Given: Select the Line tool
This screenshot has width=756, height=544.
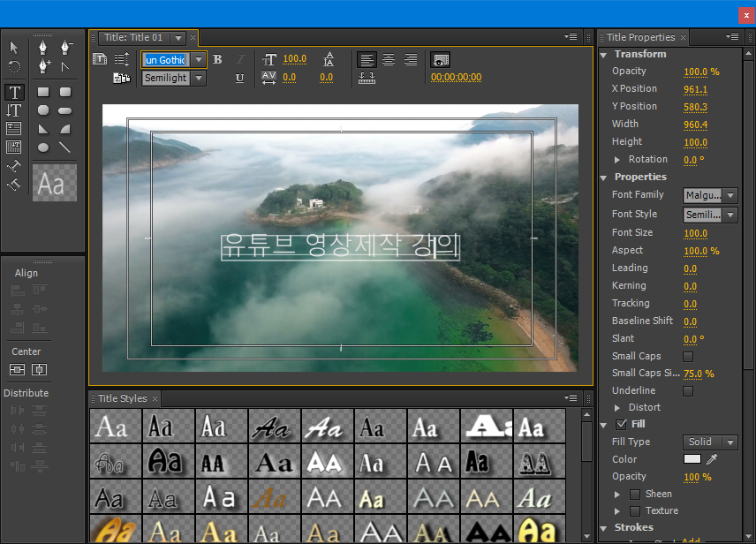Looking at the screenshot, I should 64,147.
